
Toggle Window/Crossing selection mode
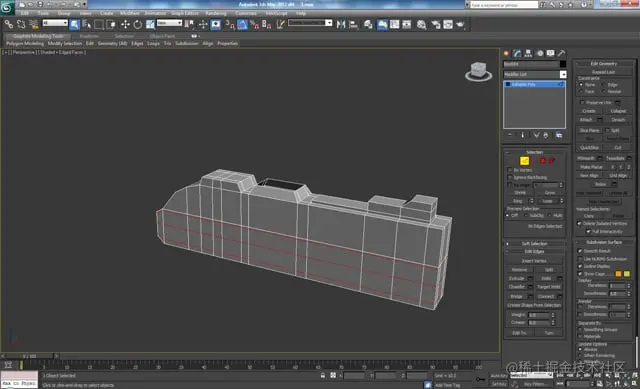coord(111,24)
